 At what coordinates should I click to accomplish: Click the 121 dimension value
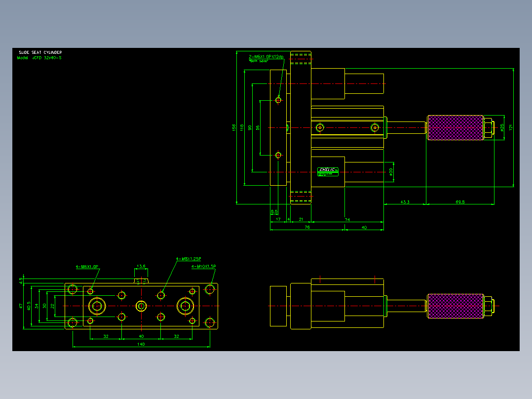pos(511,127)
